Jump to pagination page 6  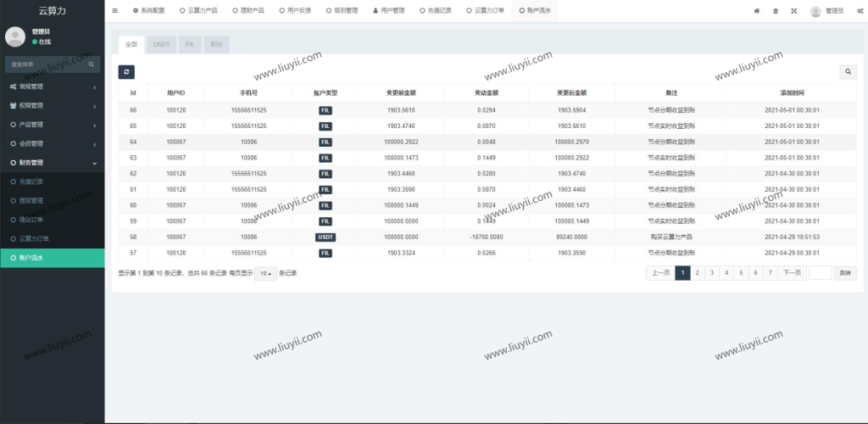pos(755,273)
